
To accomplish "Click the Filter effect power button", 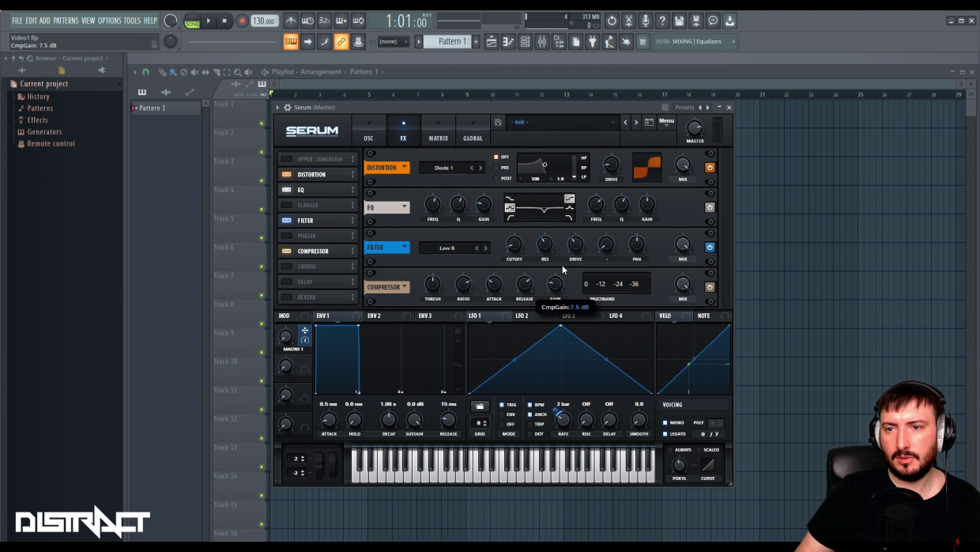I will 710,248.
